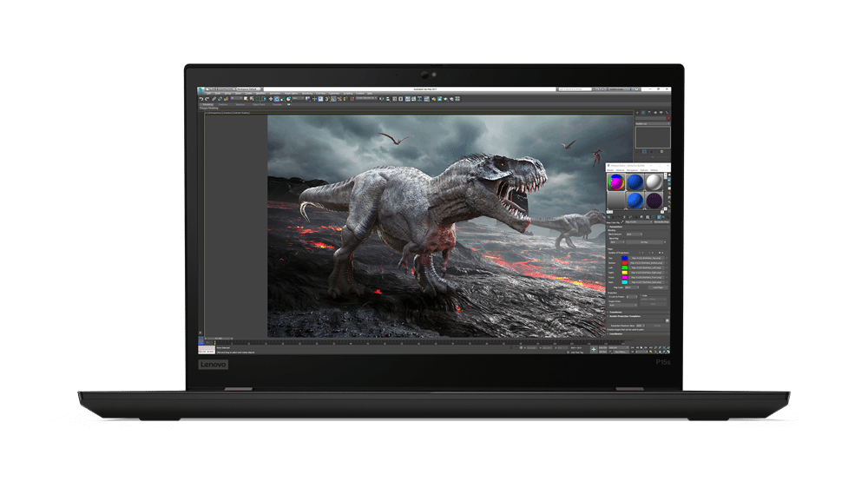Select the 3 projections radio button
The width and height of the screenshot is (868, 488).
pos(649,253)
